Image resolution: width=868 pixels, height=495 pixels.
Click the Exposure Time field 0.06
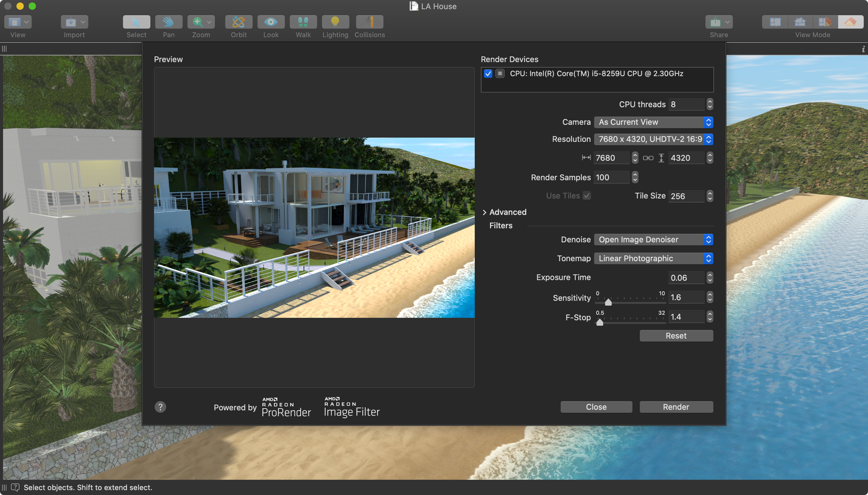(x=686, y=278)
